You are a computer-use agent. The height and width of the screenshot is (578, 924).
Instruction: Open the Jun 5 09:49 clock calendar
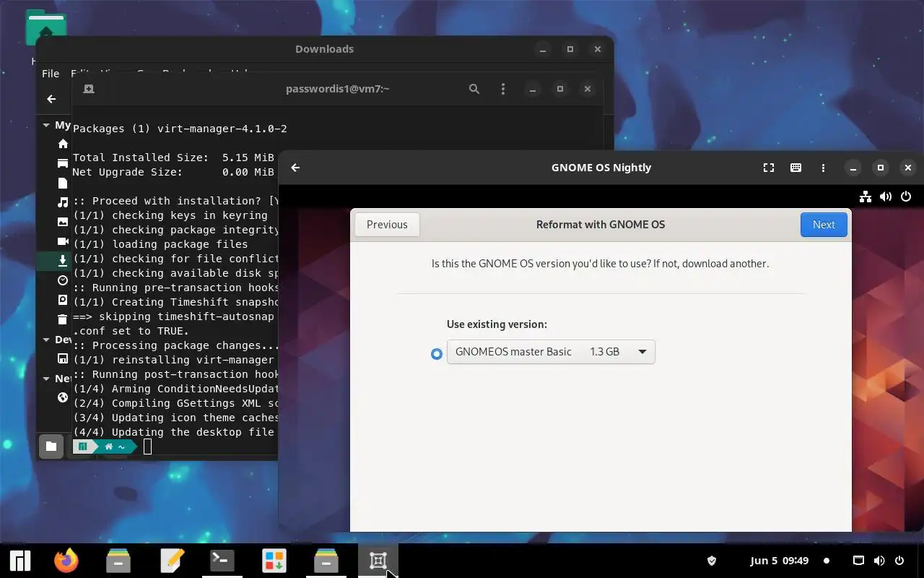(x=780, y=561)
